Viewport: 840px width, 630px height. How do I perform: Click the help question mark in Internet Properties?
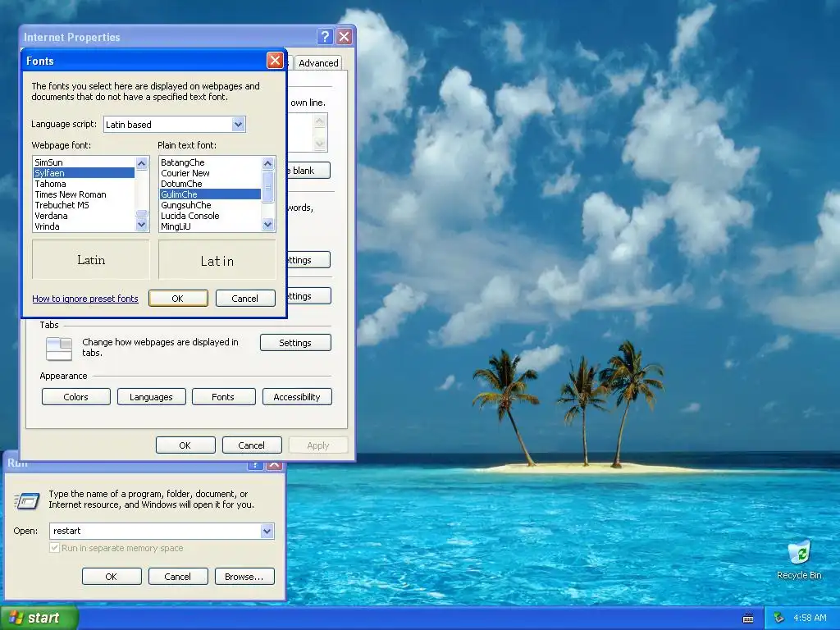(x=325, y=36)
